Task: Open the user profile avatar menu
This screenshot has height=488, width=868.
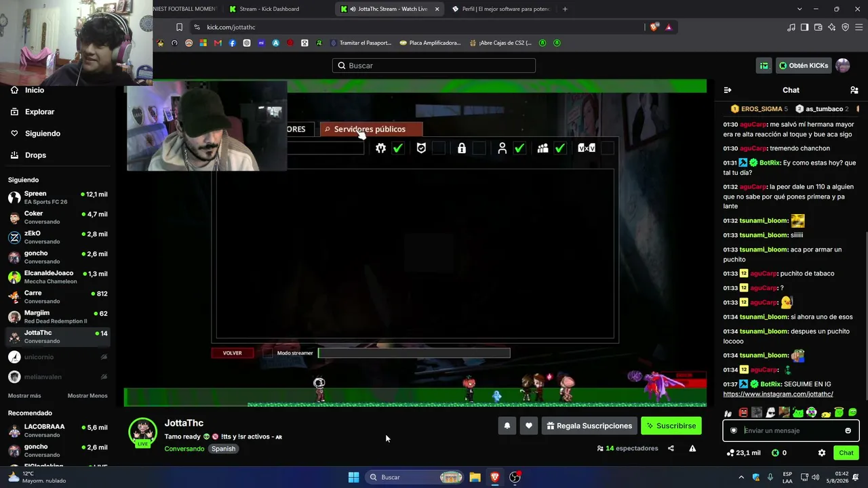Action: 842,66
